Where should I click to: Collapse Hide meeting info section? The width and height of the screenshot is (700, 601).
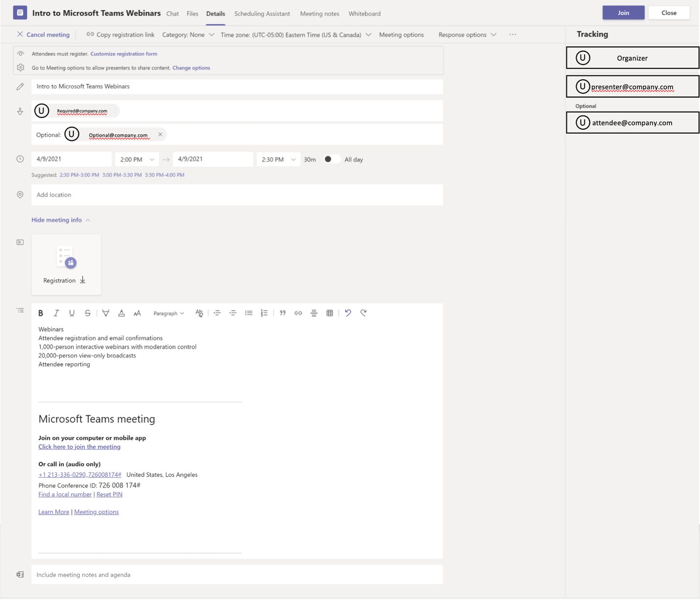coord(61,220)
